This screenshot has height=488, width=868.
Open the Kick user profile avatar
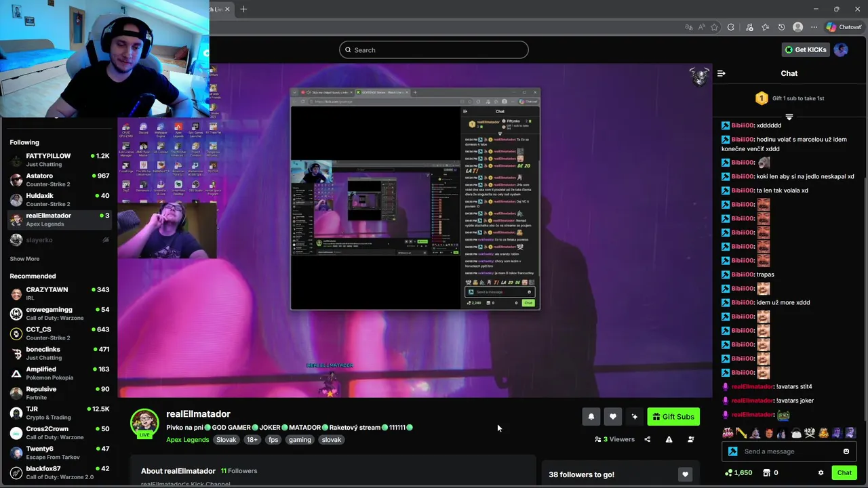[841, 49]
